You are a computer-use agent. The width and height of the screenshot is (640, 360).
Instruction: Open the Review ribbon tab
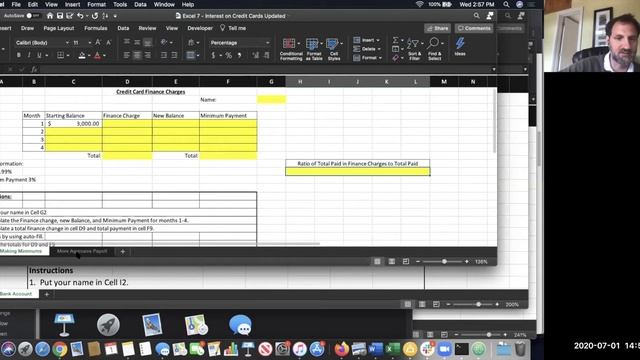(x=147, y=28)
